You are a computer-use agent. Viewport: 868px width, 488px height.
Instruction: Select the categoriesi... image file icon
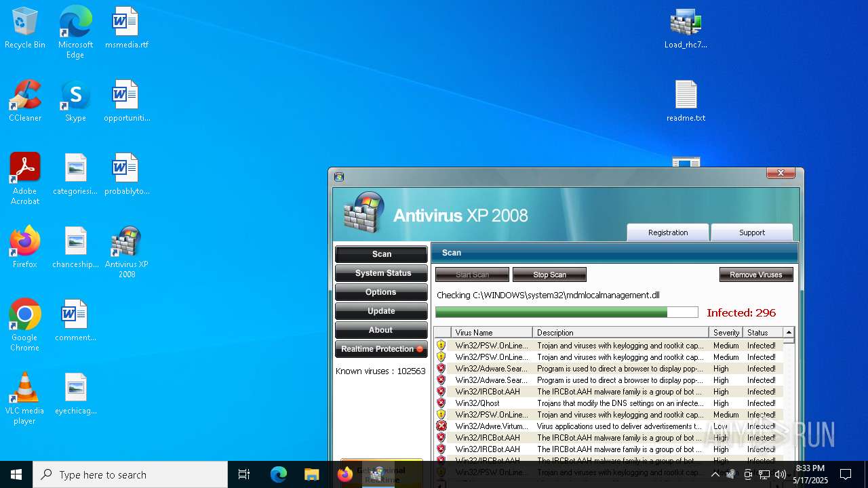(x=75, y=175)
